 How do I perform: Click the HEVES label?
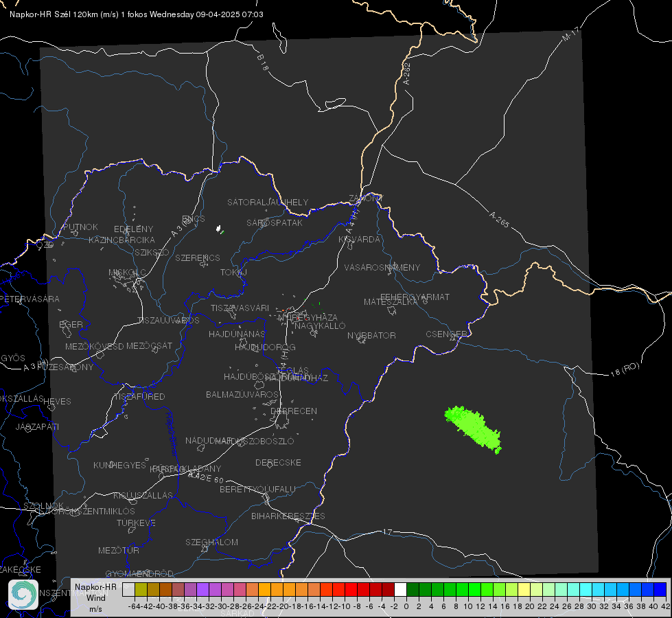point(58,402)
